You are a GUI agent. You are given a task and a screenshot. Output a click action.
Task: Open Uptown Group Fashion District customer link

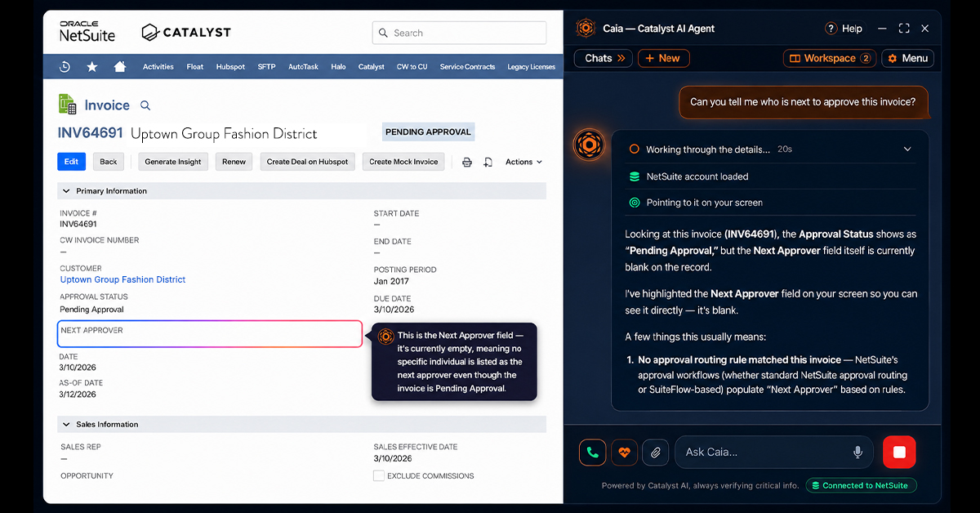click(122, 279)
